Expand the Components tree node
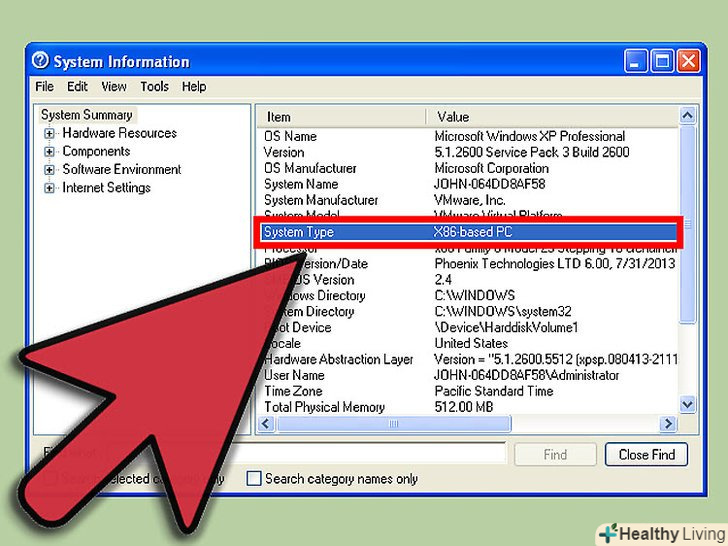Image resolution: width=728 pixels, height=546 pixels. (49, 152)
